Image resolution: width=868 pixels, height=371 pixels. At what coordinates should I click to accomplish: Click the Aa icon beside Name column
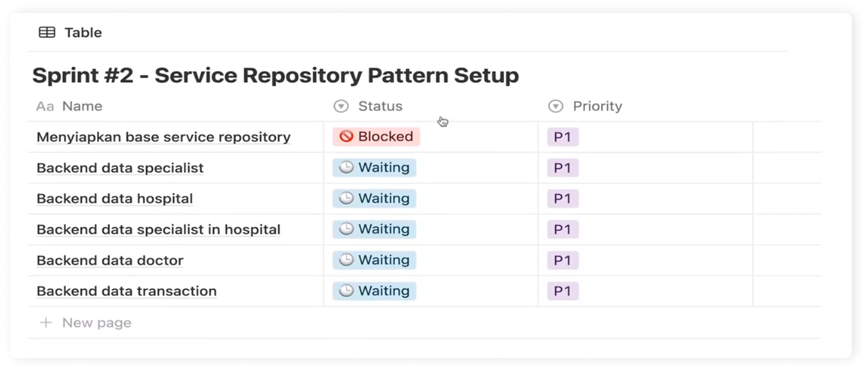tap(45, 106)
